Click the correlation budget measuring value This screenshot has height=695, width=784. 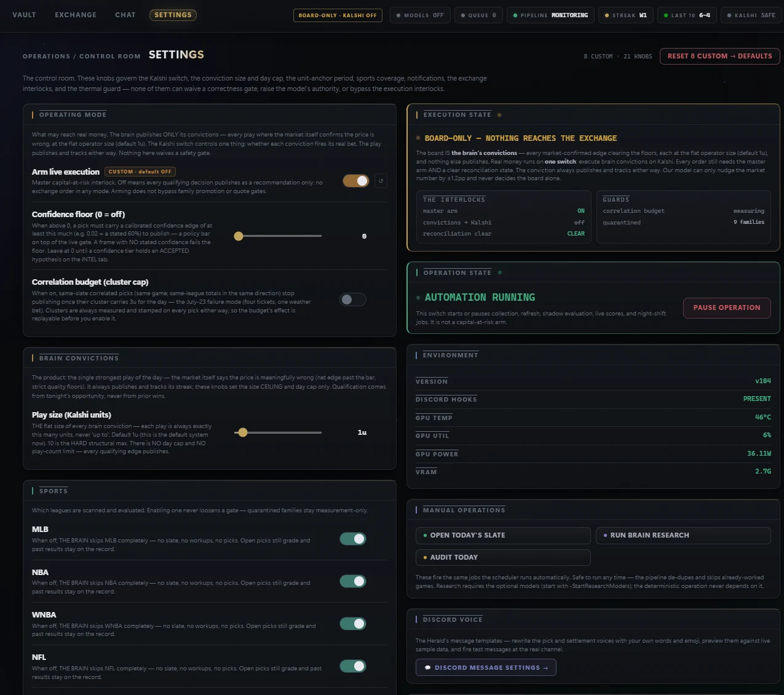749,211
